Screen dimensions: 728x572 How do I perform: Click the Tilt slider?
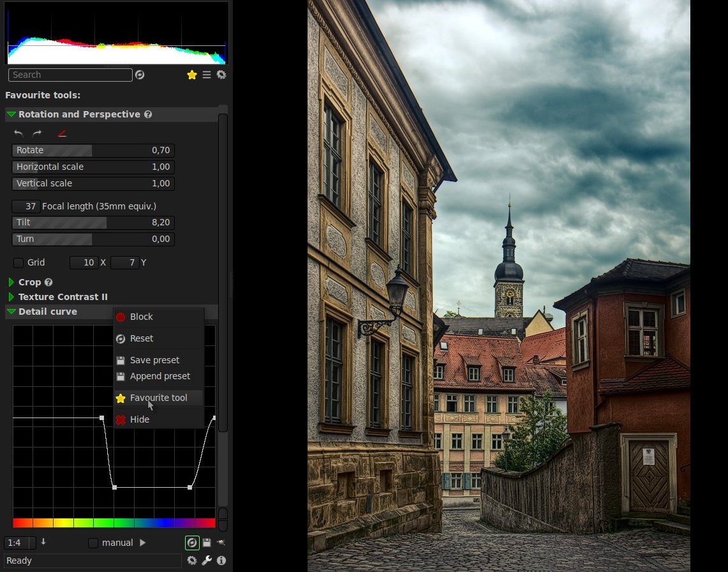[x=93, y=222]
